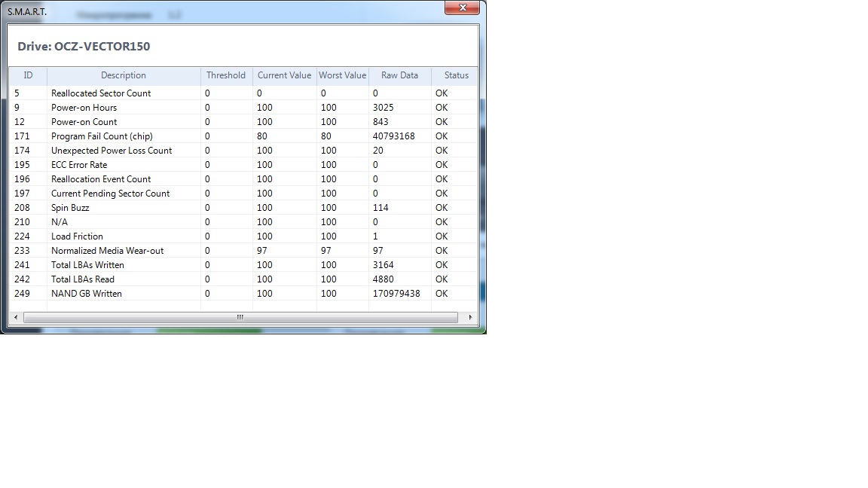Click raw data value 114
Viewport: 868px width, 488px height.
point(381,208)
